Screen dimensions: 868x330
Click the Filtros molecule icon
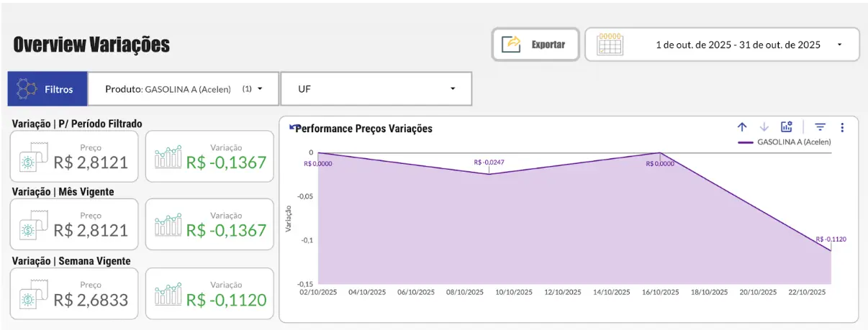27,89
